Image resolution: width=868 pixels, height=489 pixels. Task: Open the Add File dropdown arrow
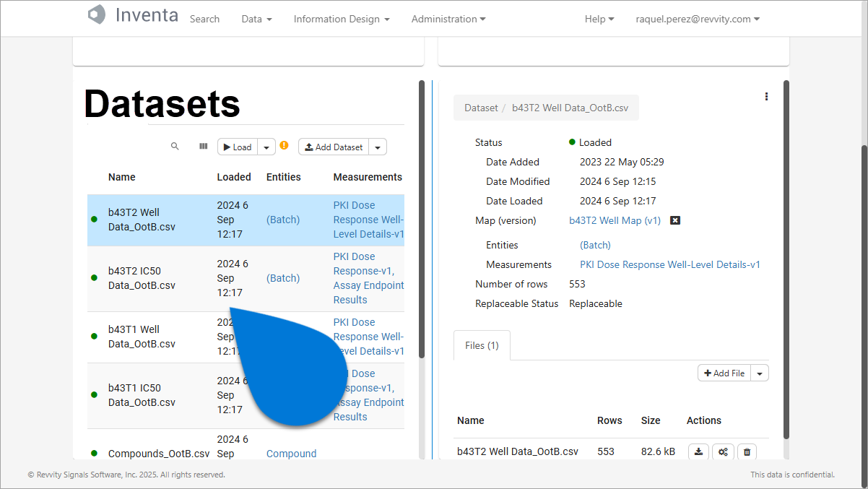(x=759, y=373)
